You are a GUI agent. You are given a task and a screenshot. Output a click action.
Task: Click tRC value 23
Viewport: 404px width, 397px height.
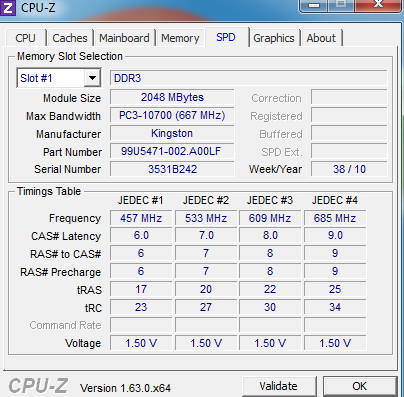141,307
